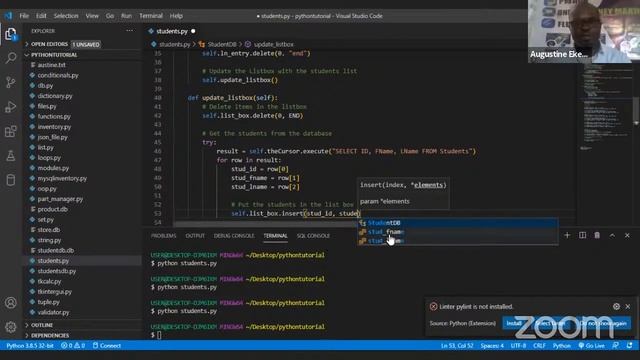The image size is (640, 360).
Task: Open Explorer more actions ellipsis
Action: [x=129, y=31]
